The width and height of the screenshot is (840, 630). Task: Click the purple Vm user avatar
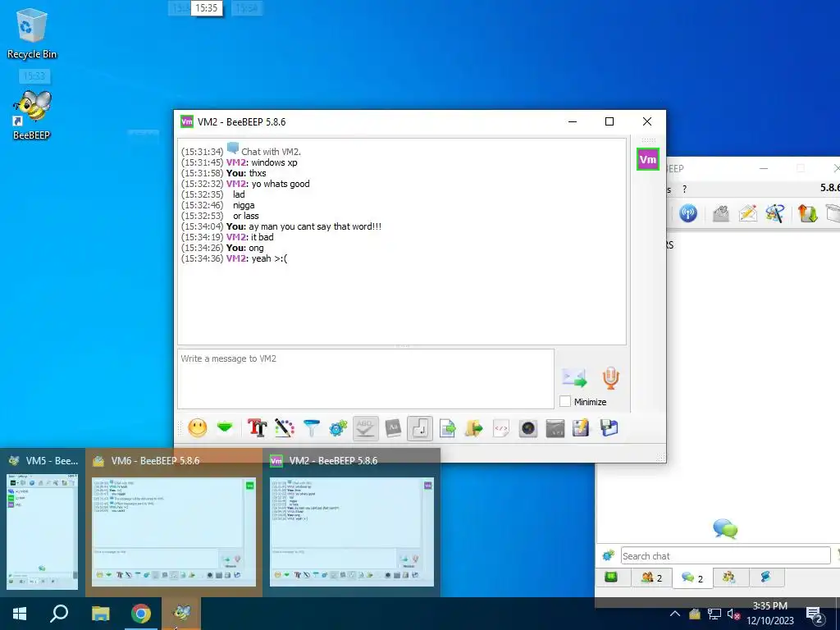tap(648, 159)
